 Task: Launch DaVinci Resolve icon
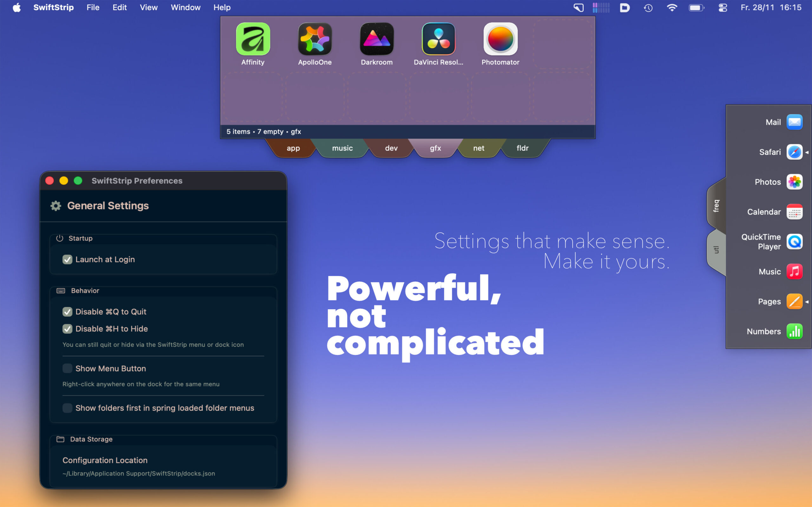pyautogui.click(x=438, y=39)
